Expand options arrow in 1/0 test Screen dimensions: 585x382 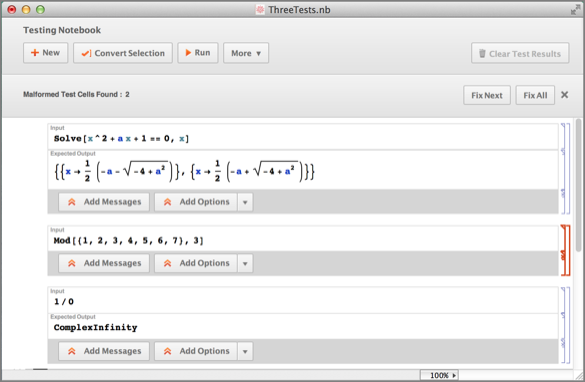tap(245, 351)
